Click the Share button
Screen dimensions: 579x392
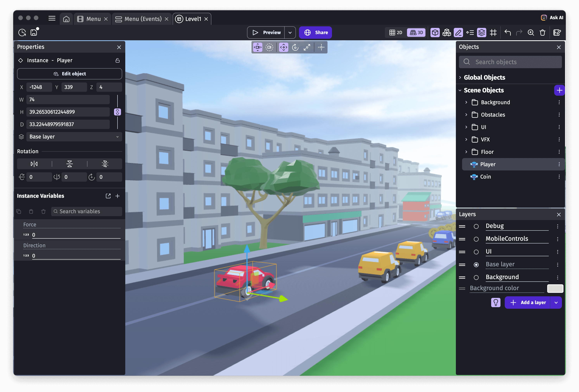(x=315, y=33)
